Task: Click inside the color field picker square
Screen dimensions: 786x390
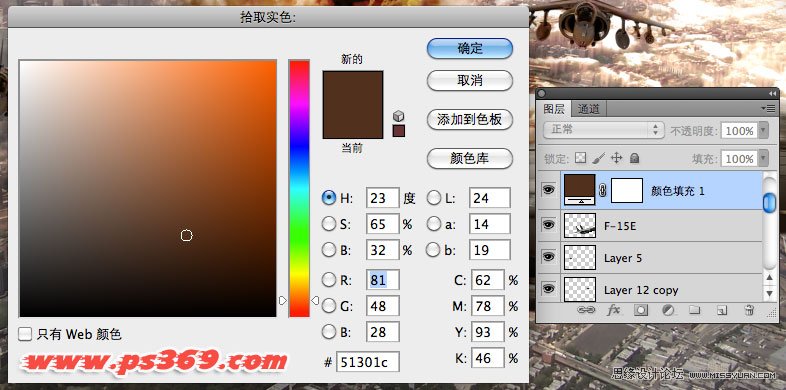Action: [x=148, y=188]
